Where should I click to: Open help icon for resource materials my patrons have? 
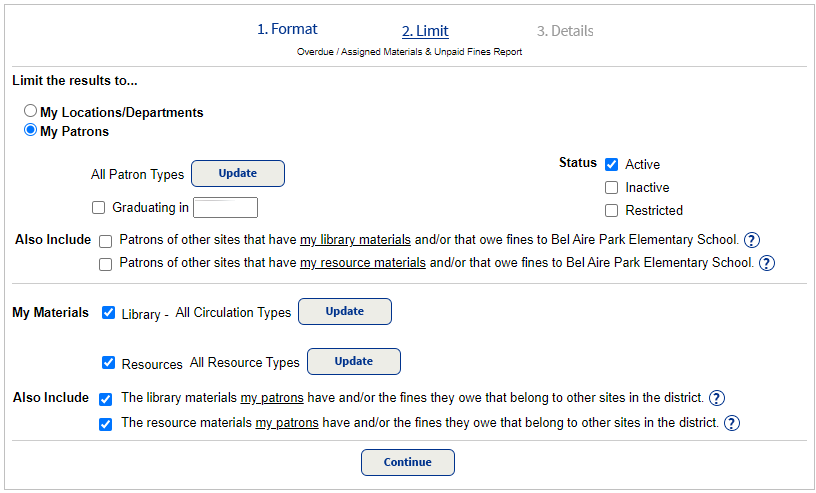[731, 423]
